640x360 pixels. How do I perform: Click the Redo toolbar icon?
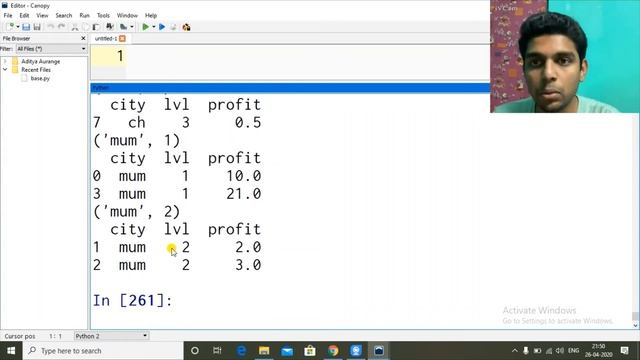[x=61, y=27]
